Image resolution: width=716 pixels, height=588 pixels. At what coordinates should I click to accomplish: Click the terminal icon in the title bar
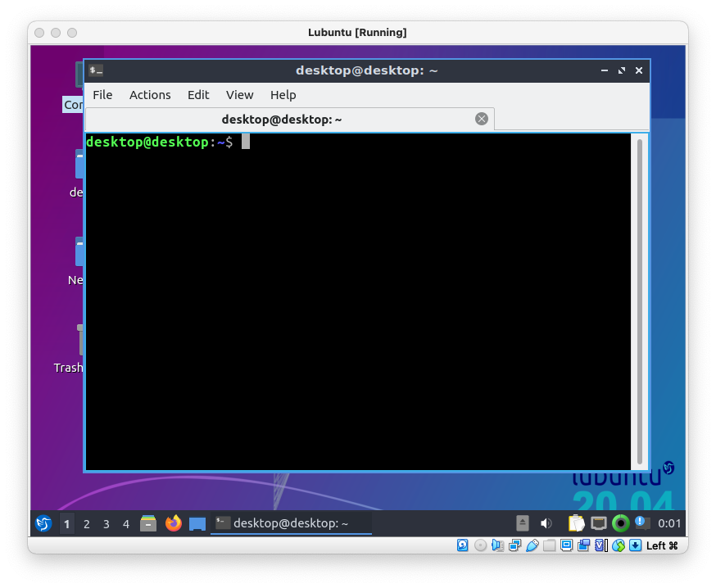96,70
